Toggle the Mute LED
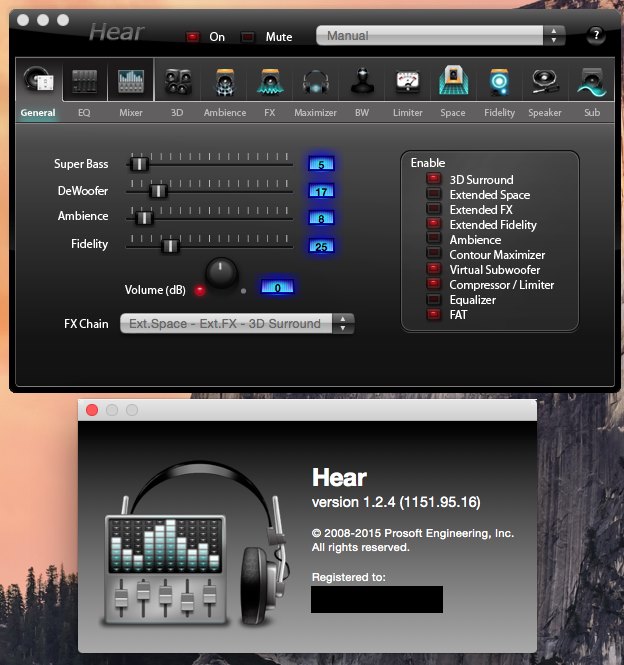 click(x=247, y=37)
